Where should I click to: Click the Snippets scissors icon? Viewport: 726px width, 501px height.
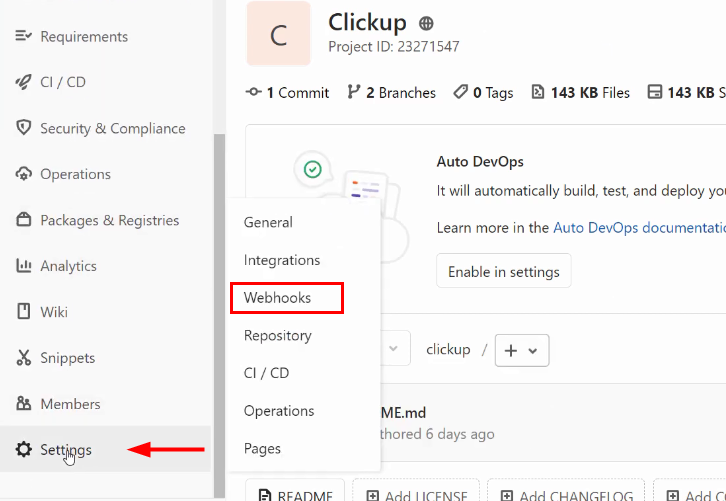(x=23, y=357)
